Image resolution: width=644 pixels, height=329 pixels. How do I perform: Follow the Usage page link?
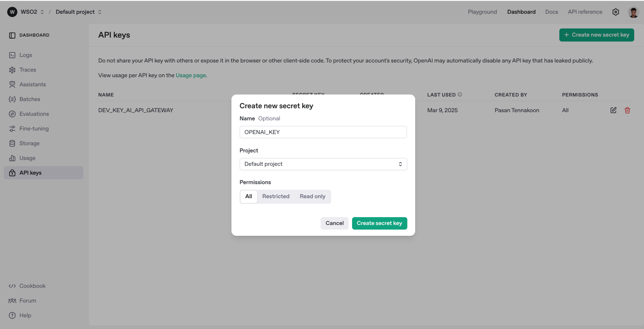(191, 75)
